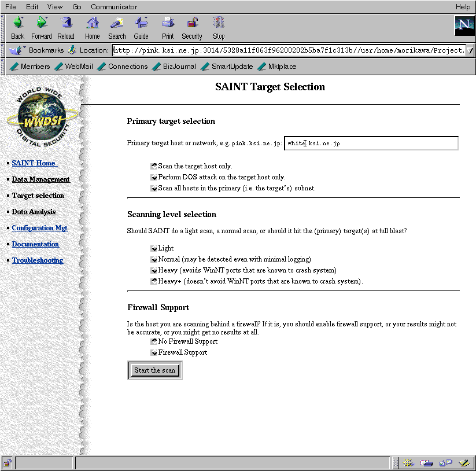The height and width of the screenshot is (471, 476).
Task: Open Mailbox from component bar icon
Action: (x=426, y=463)
